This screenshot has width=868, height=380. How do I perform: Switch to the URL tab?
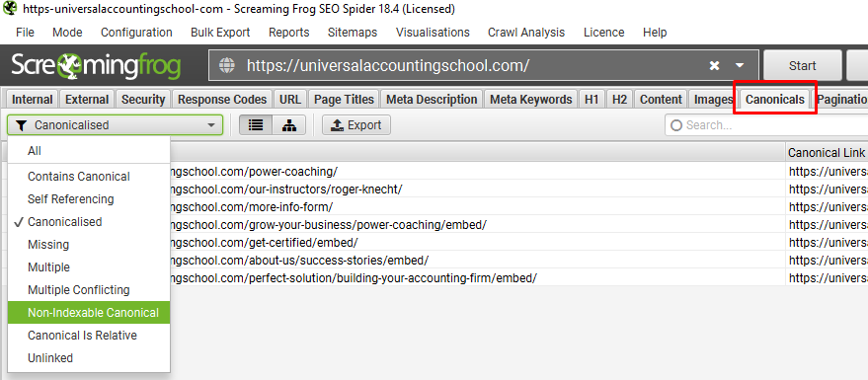pos(290,99)
